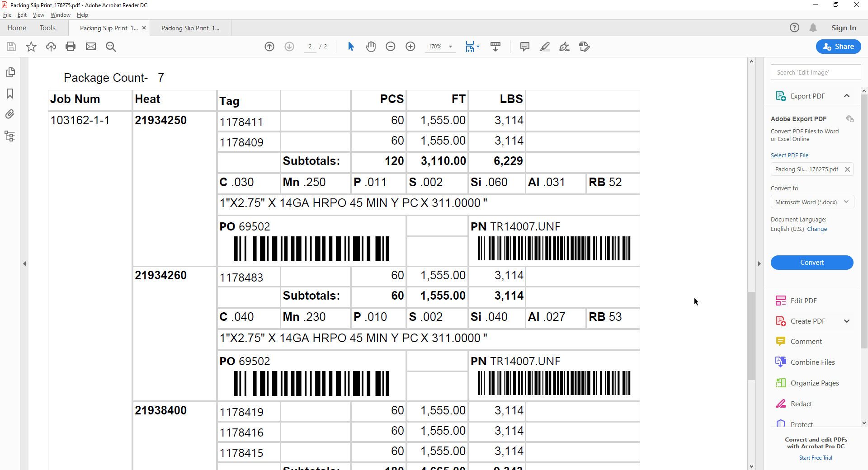Viewport: 868px width, 470px height.
Task: Open the Help question mark icon
Action: [794, 28]
